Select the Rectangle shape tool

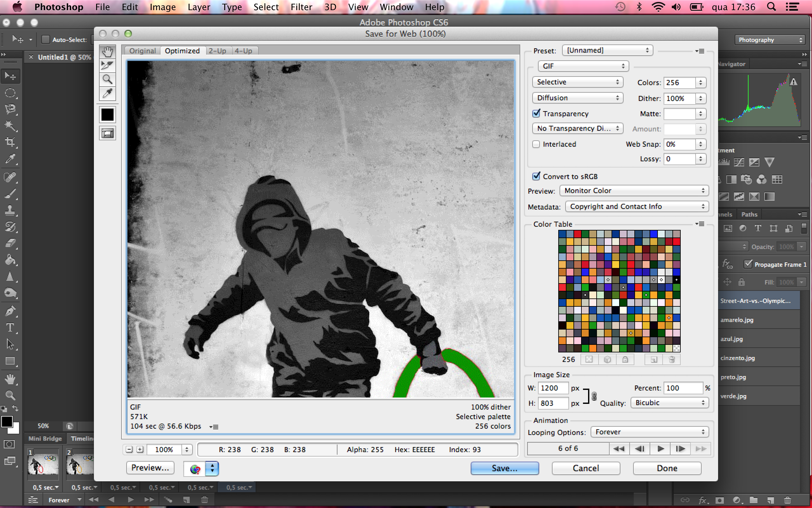tap(10, 361)
